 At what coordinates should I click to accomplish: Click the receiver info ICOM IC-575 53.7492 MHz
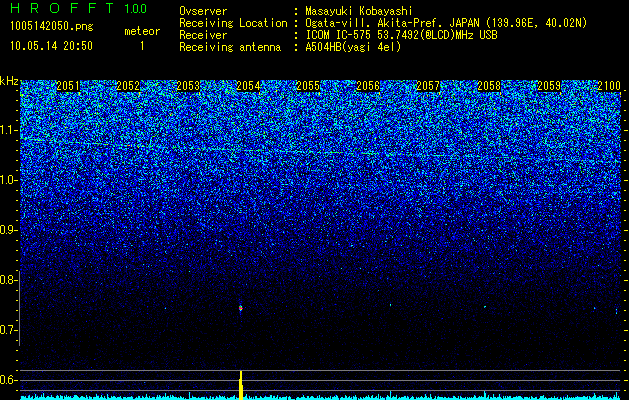point(402,35)
